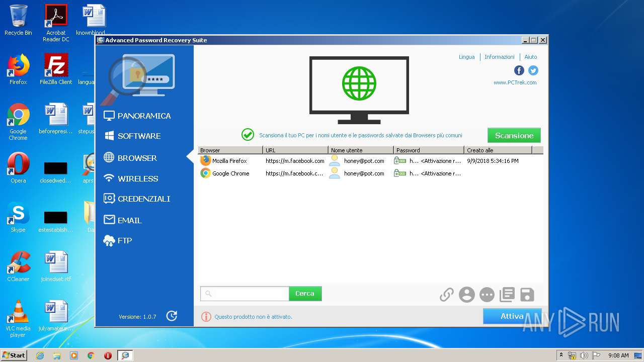The image size is (644, 362).
Task: Click Chrome icon in the taskbar
Action: coord(91,355)
